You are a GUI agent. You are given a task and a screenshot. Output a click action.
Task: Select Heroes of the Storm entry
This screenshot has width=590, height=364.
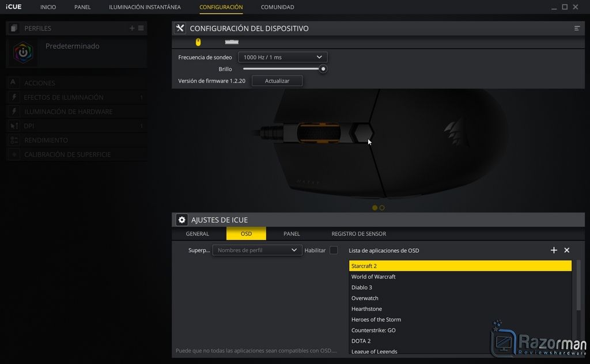pos(460,319)
